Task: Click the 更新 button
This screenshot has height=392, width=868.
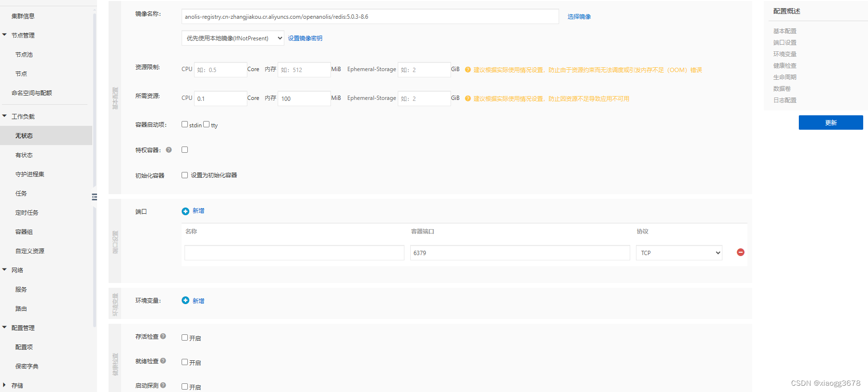Action: click(x=831, y=122)
